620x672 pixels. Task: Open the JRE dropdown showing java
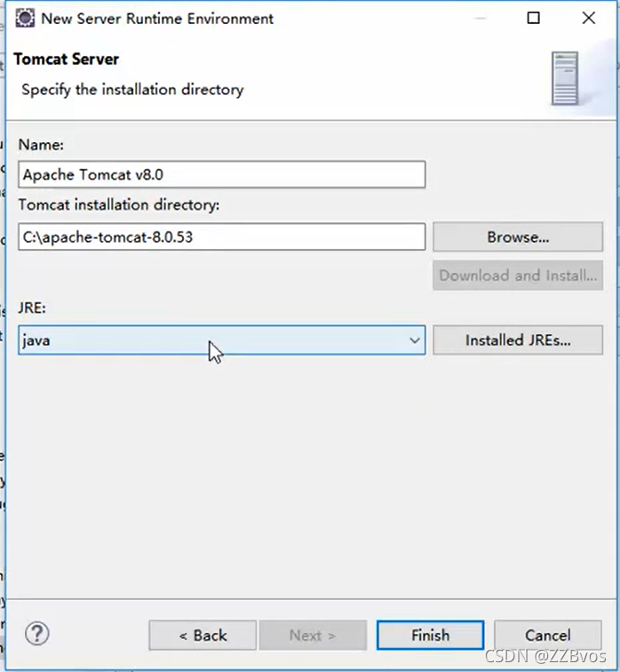222,340
